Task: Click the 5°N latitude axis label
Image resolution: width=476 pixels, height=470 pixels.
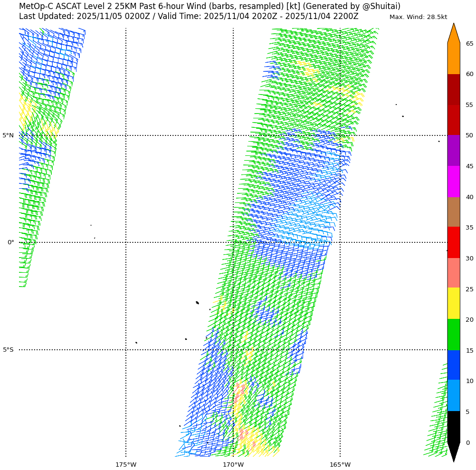Action: [x=8, y=135]
